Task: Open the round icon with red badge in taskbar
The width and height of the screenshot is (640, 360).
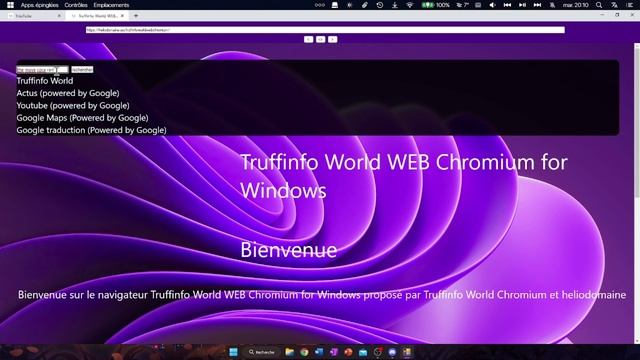Action: (378, 352)
